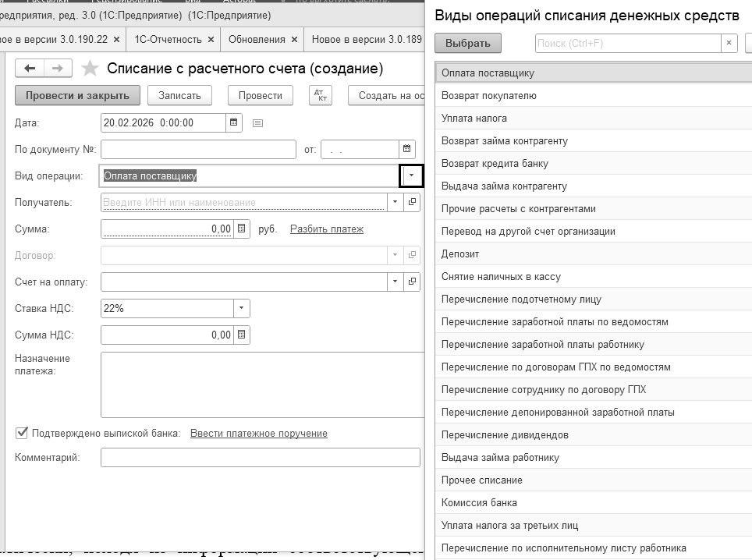This screenshot has width=752, height=560.
Task: Show postings via the Дт/Кт icon
Action: pyautogui.click(x=321, y=95)
